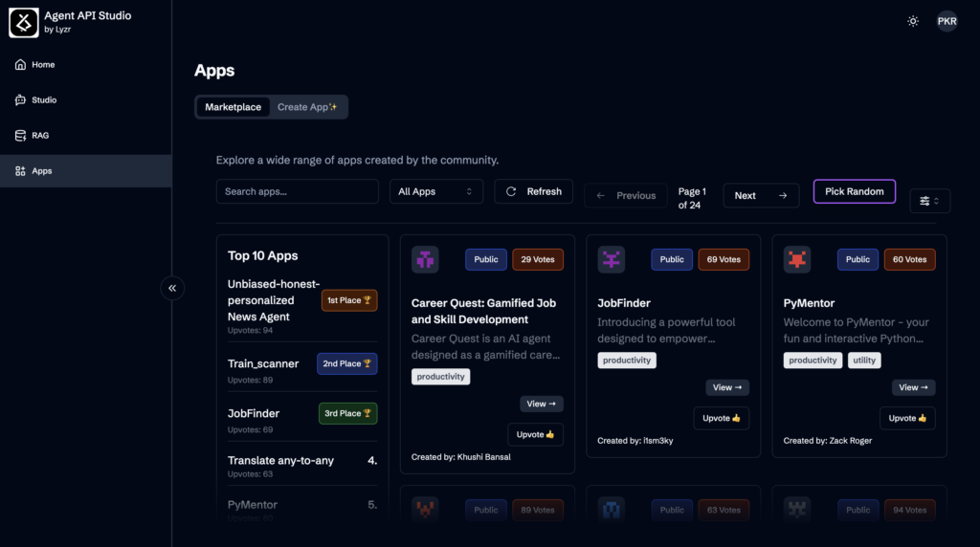This screenshot has height=547, width=980.
Task: Go to the Next page of apps
Action: point(761,195)
